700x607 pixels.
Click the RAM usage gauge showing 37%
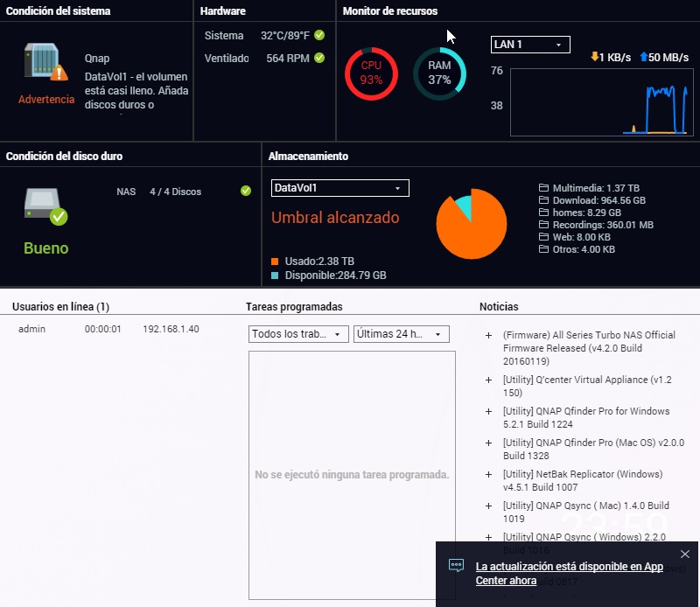coord(439,73)
